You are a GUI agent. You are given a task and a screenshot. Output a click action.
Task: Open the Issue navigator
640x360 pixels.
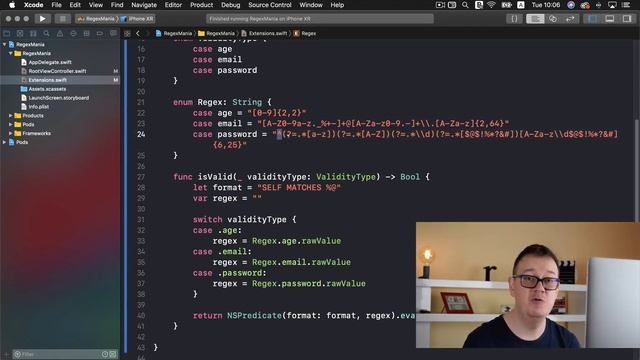(60, 33)
